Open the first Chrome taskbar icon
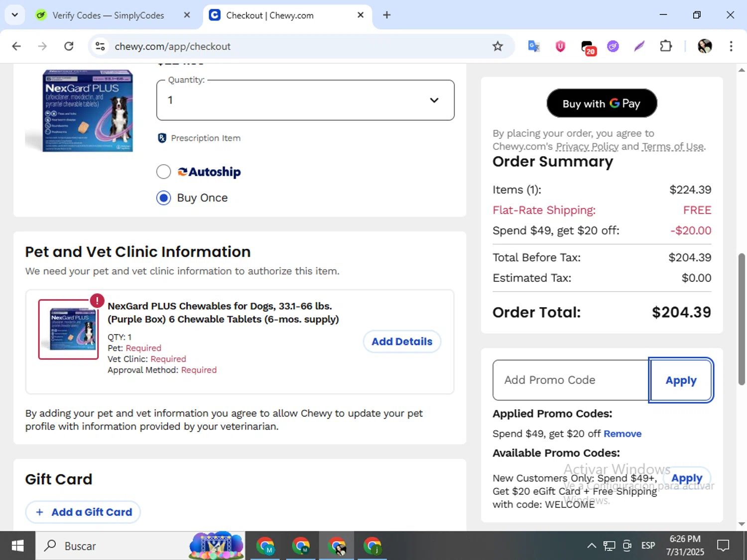This screenshot has width=747, height=560. [x=265, y=546]
